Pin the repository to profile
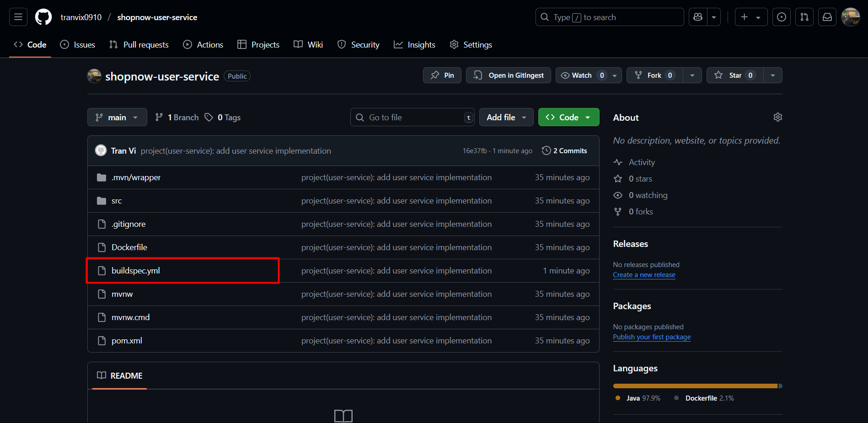Viewport: 868px width, 423px height. coord(442,75)
